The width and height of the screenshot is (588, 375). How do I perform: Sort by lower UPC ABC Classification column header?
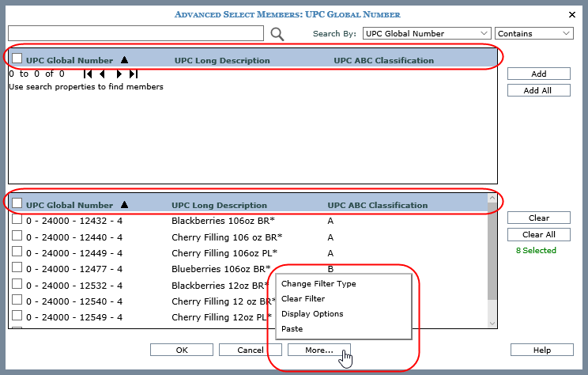tap(378, 206)
